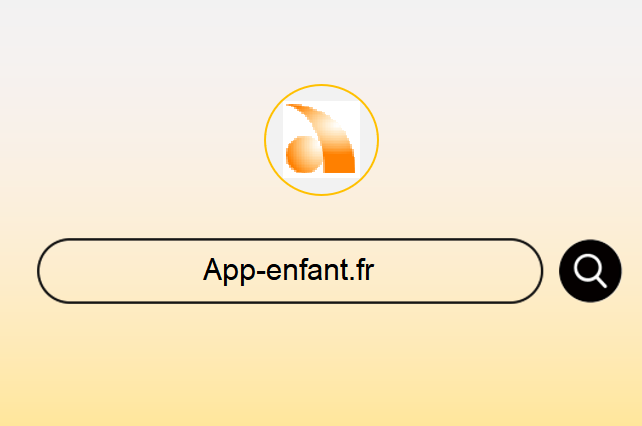Click the black magnifying glass search button
Image resolution: width=642 pixels, height=426 pixels.
(x=590, y=271)
